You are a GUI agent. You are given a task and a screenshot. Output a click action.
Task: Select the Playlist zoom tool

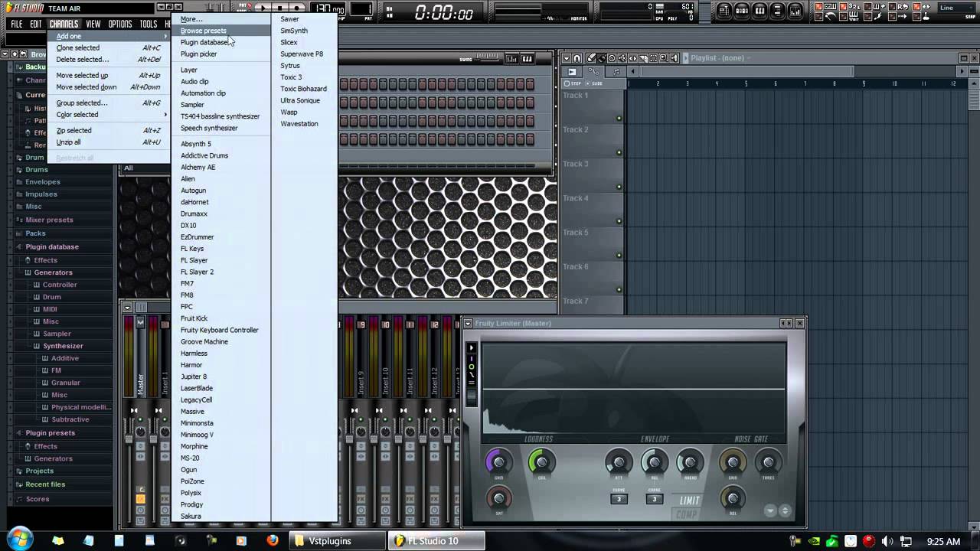pos(664,58)
